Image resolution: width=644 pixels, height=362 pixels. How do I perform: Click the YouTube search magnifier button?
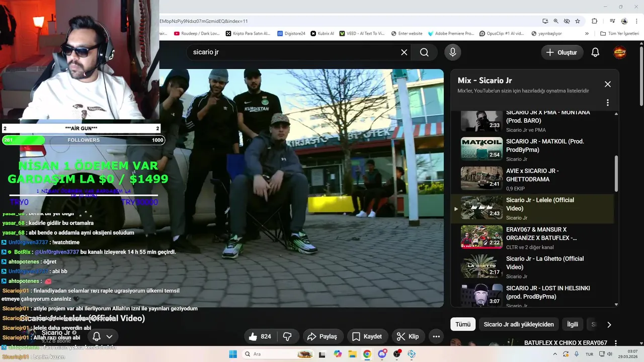[424, 52]
